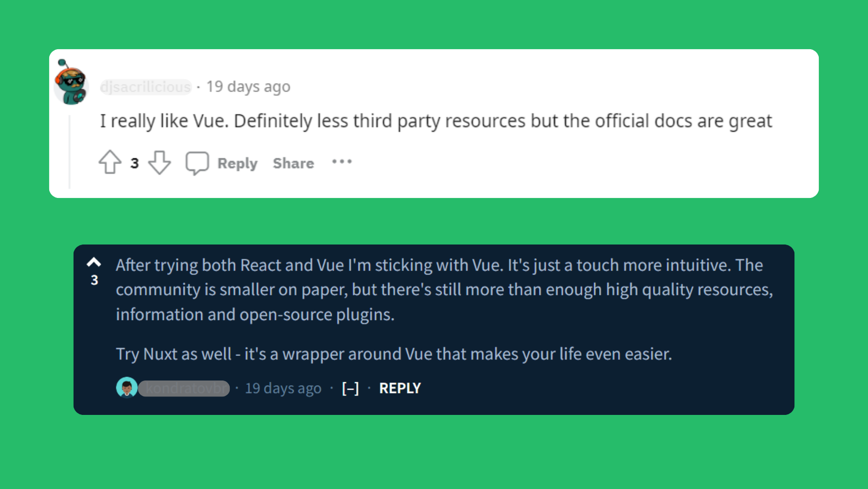The image size is (868, 489).
Task: Click the small avatar beside kondratovbr
Action: (x=126, y=388)
